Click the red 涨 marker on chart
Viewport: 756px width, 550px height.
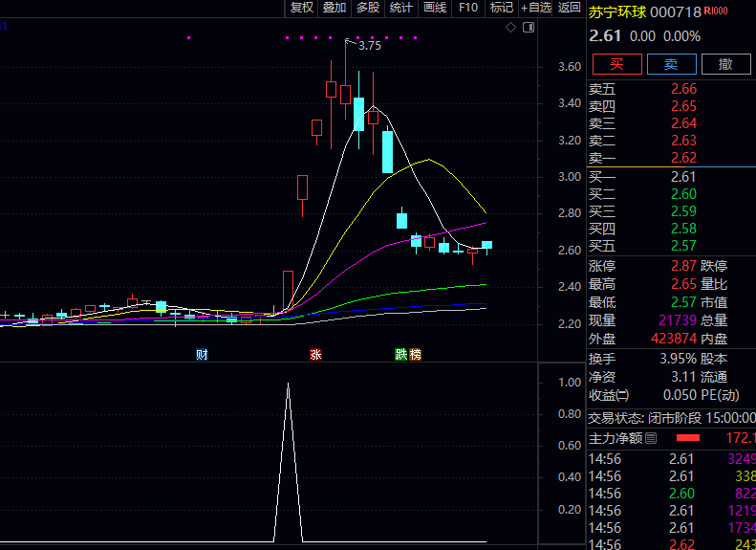pos(315,354)
